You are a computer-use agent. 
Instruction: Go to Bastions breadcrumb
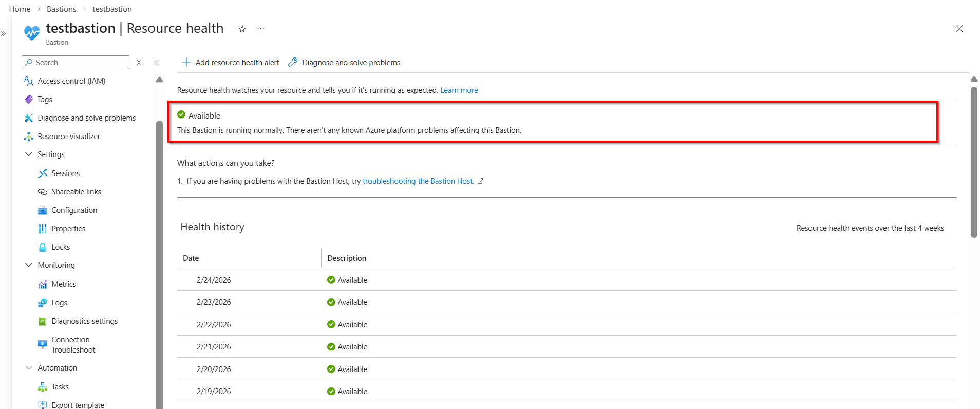point(62,9)
